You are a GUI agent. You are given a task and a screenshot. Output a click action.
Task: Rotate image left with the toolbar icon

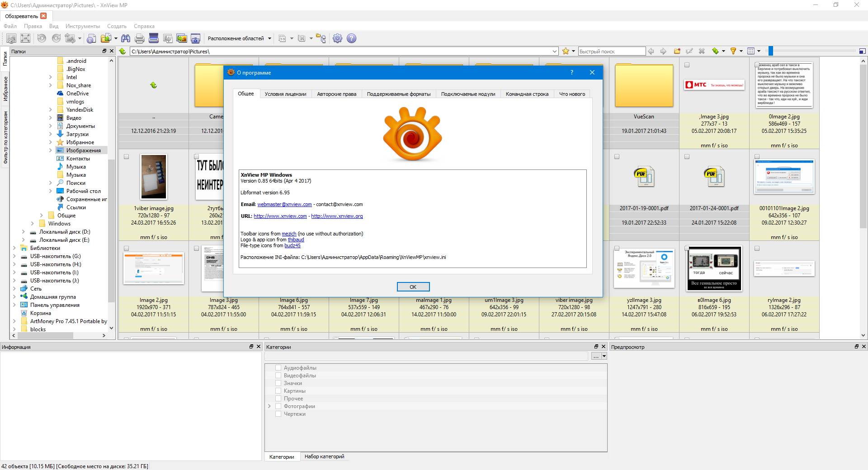pos(42,38)
